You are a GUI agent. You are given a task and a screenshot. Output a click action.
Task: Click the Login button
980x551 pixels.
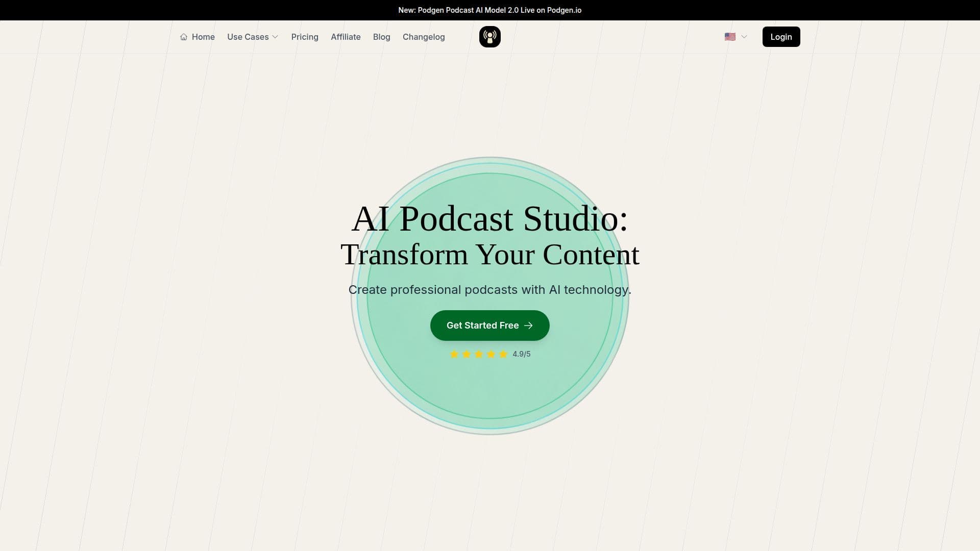point(781,37)
